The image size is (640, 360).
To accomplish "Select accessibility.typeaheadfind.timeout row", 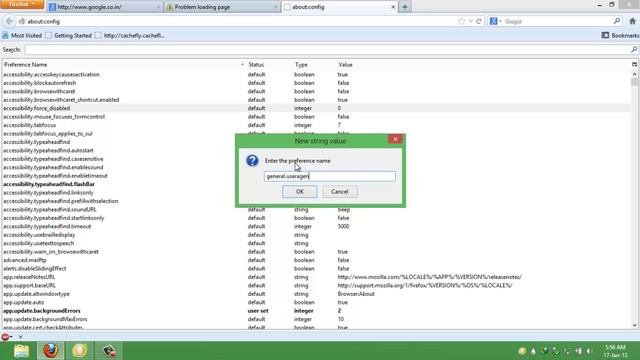I will pos(316,227).
